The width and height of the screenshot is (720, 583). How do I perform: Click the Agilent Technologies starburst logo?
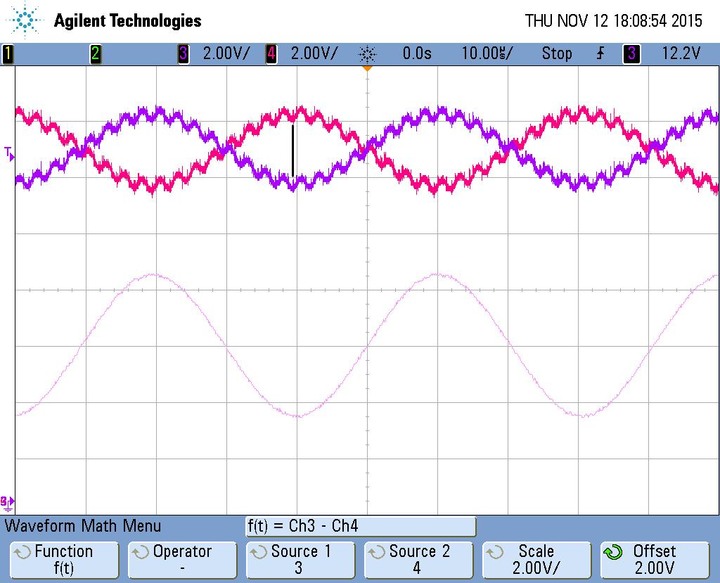[25, 20]
